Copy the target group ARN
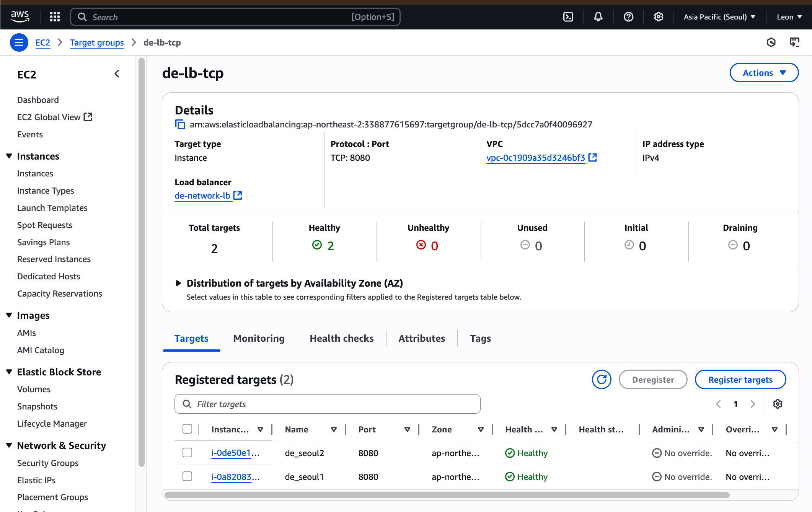 coord(180,125)
